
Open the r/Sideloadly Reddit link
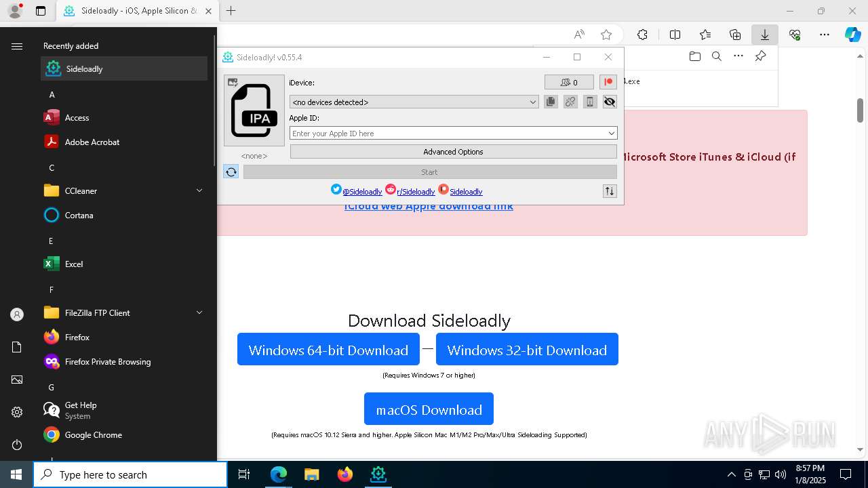coord(416,192)
